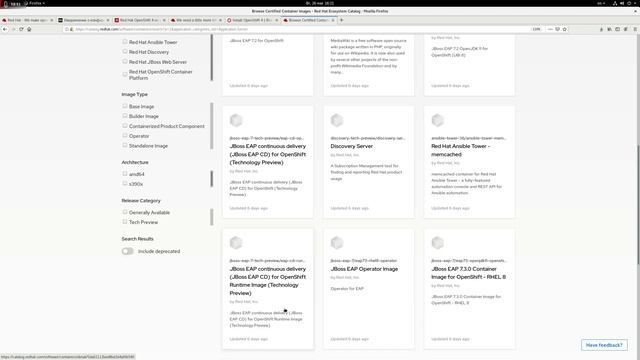Open the power icon in top panel
The height and width of the screenshot is (360, 640).
[629, 3]
